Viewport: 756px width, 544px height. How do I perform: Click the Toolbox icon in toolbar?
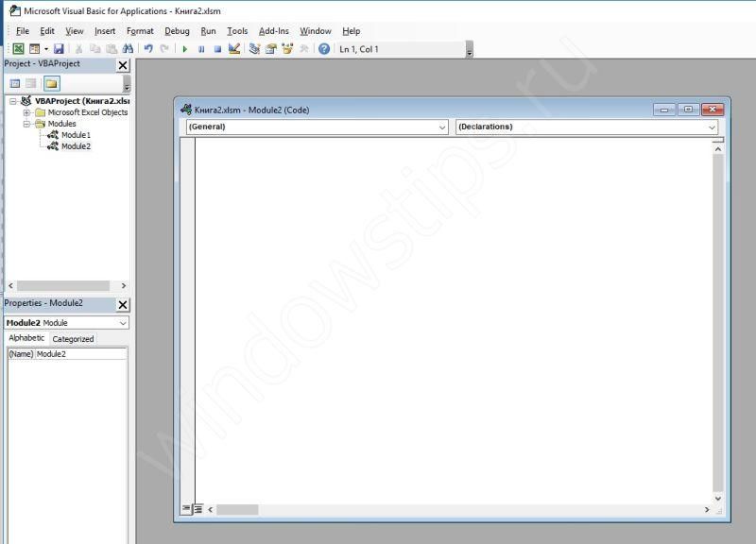point(303,49)
